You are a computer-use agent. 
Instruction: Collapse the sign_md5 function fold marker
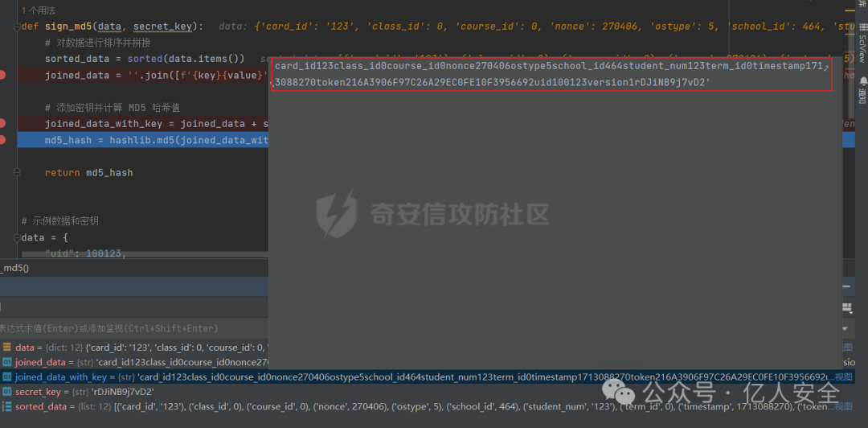[16, 27]
